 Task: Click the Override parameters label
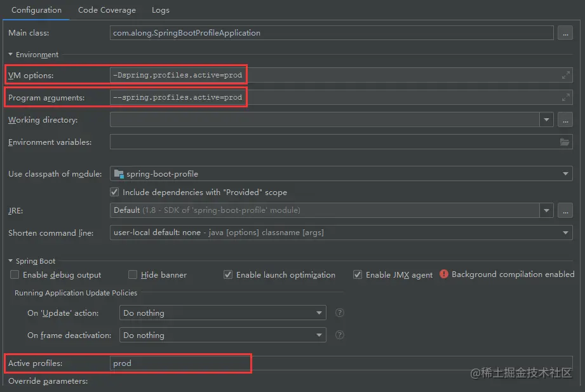[x=48, y=381]
